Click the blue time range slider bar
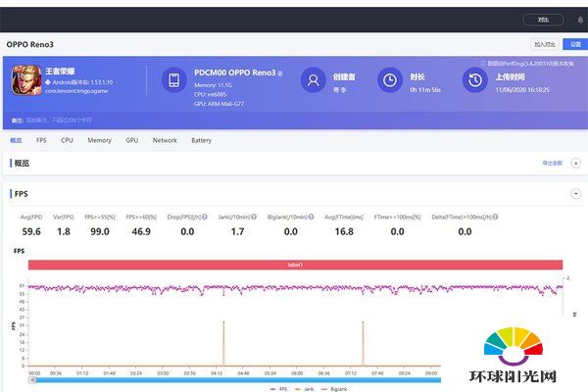Image resolution: width=588 pixels, height=392 pixels. point(238,380)
